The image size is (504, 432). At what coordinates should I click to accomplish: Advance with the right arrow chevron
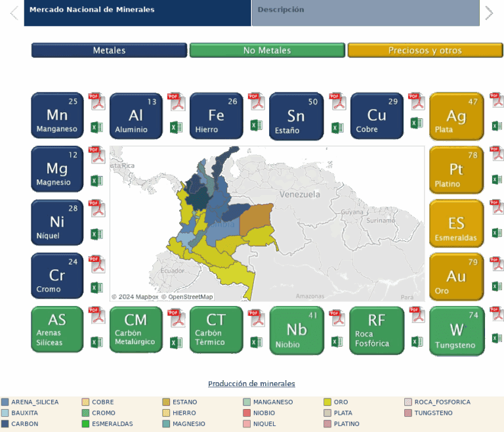pyautogui.click(x=488, y=12)
